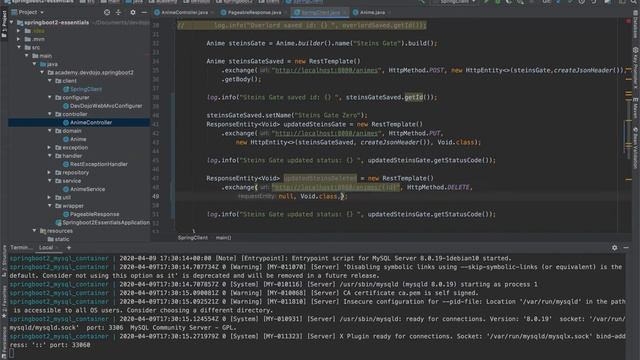This screenshot has height=360, width=640.
Task: Select SpringClient class in tree
Action: pos(82,89)
